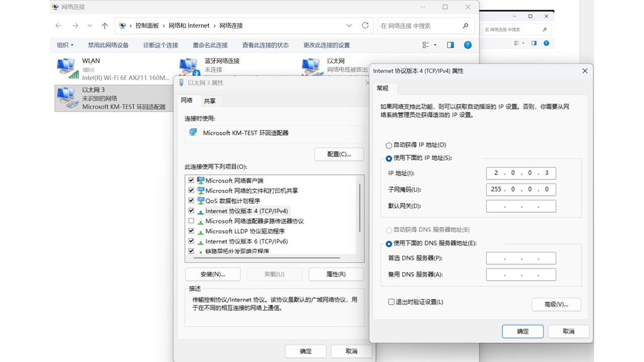The image size is (644, 362).
Task: Switch to the 共享 tab
Action: 210,101
